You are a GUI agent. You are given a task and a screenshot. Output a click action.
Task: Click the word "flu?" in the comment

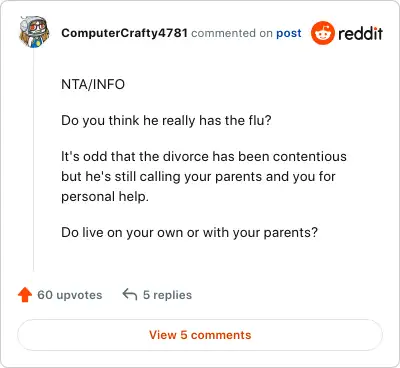(260, 120)
